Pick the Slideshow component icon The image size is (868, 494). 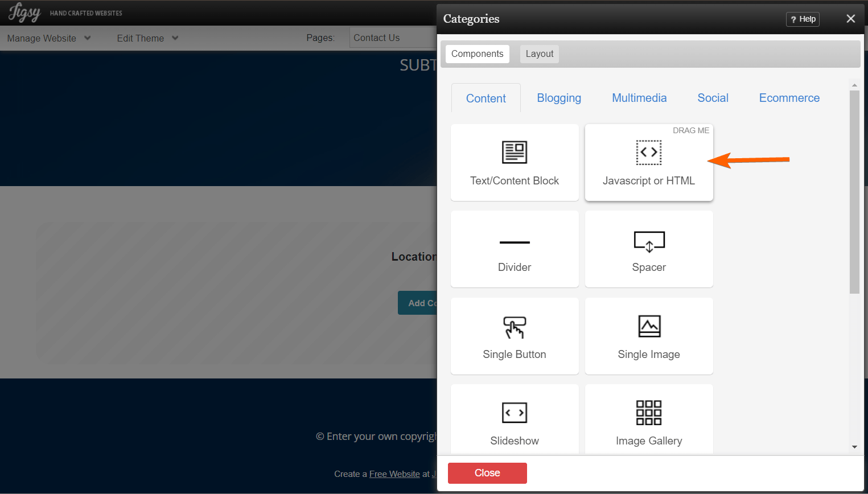pos(514,413)
